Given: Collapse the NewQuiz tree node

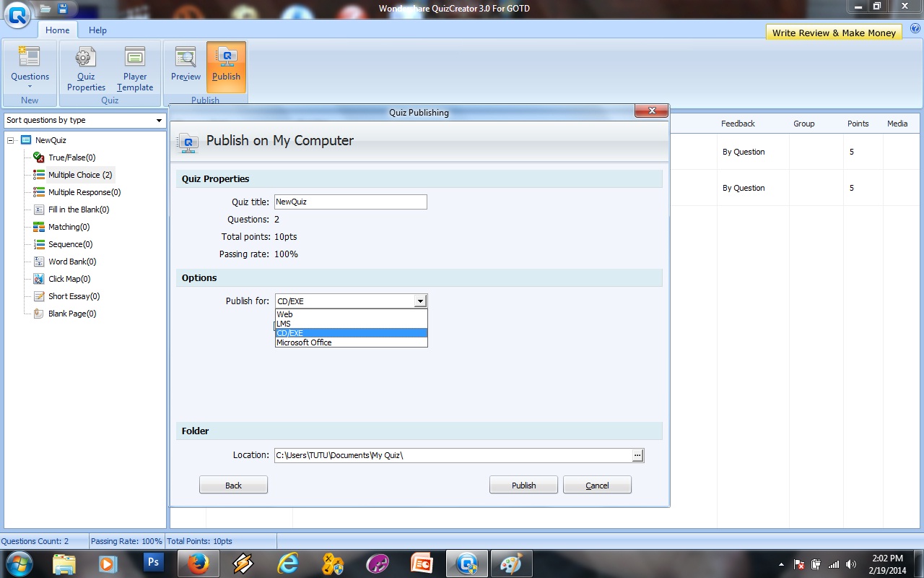Looking at the screenshot, I should pos(11,140).
